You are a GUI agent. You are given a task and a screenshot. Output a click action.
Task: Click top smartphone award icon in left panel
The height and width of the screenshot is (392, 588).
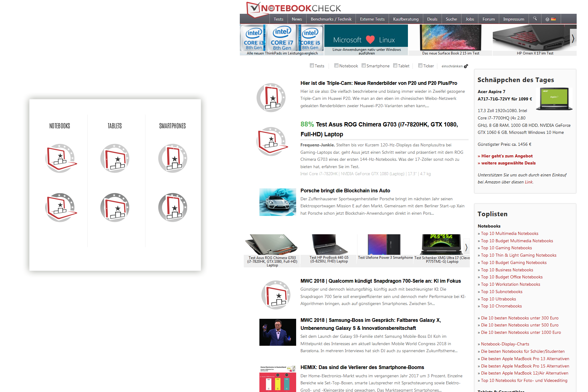pos(173,158)
